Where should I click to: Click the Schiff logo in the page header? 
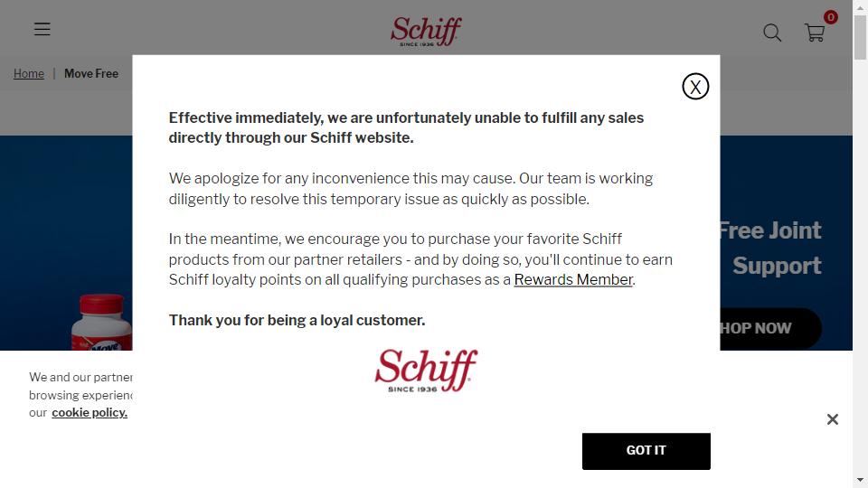(x=426, y=32)
